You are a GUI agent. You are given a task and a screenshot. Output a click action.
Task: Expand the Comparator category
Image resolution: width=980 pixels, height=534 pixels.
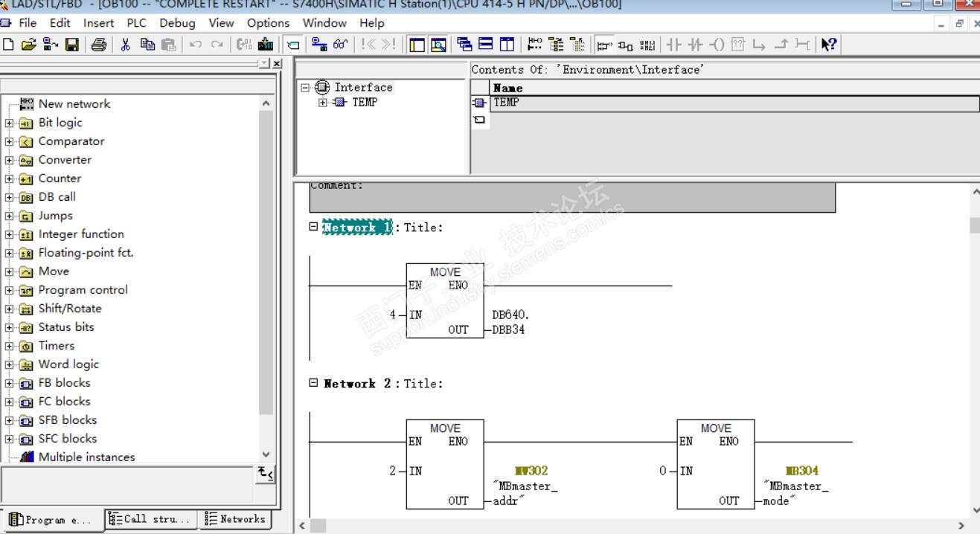pos(9,141)
